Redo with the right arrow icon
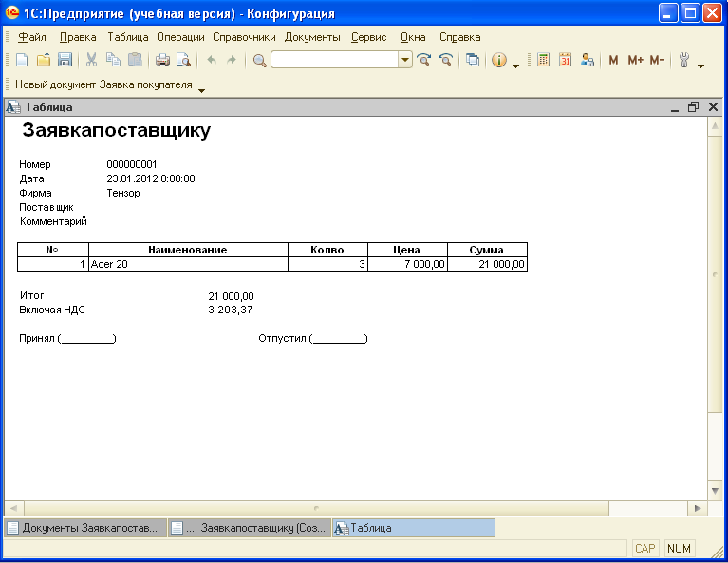Image resolution: width=728 pixels, height=563 pixels. pyautogui.click(x=232, y=60)
